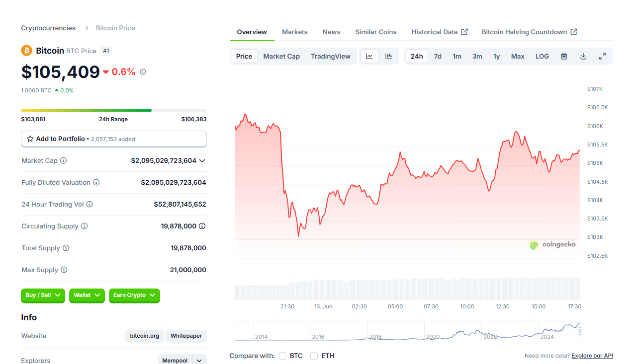Click info icon beside 19,878,000 circulating value
Screen dimensions: 635x364
[x=202, y=226]
